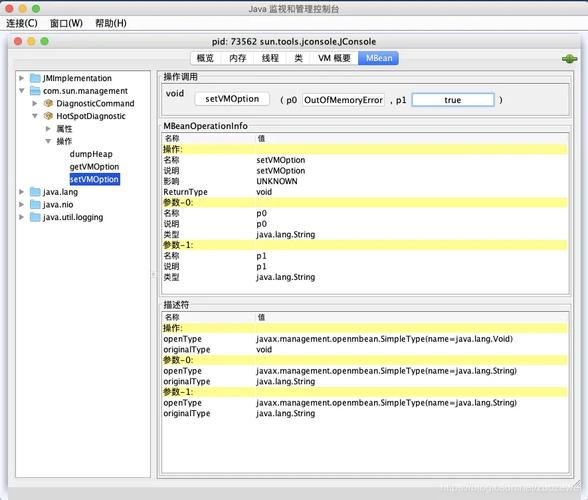Click the DiagnosticCommand bean icon
Image resolution: width=588 pixels, height=500 pixels.
pyautogui.click(x=48, y=103)
